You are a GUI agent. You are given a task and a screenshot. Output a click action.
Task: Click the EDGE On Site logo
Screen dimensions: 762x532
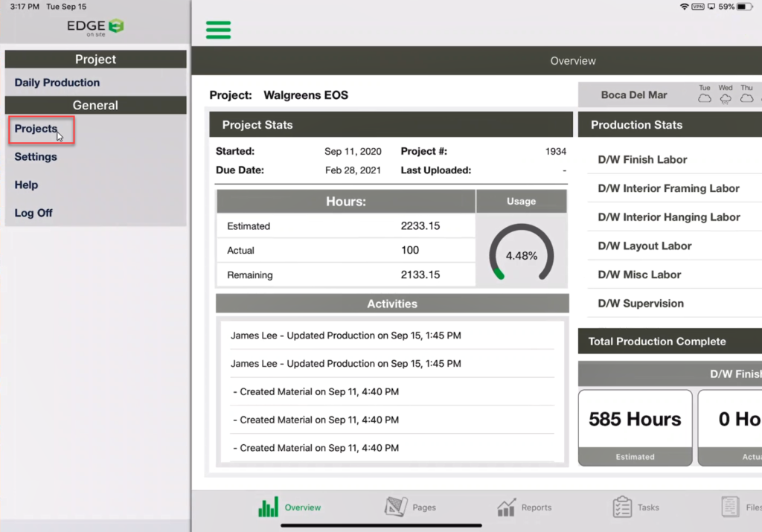coord(95,28)
